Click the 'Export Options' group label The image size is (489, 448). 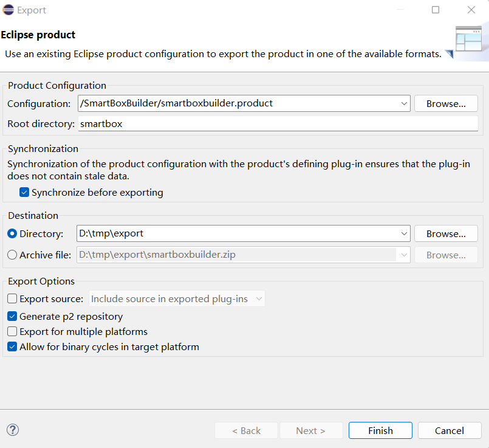click(41, 281)
